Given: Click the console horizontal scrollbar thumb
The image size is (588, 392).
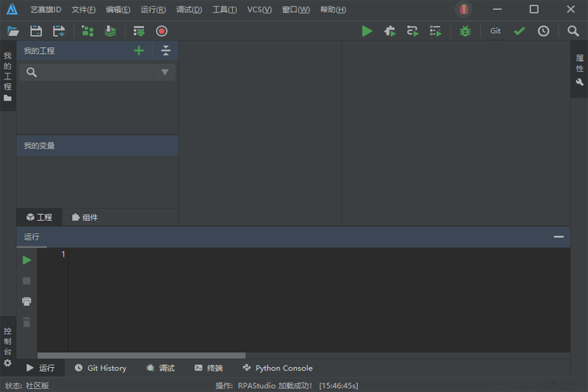Looking at the screenshot, I should 141,355.
